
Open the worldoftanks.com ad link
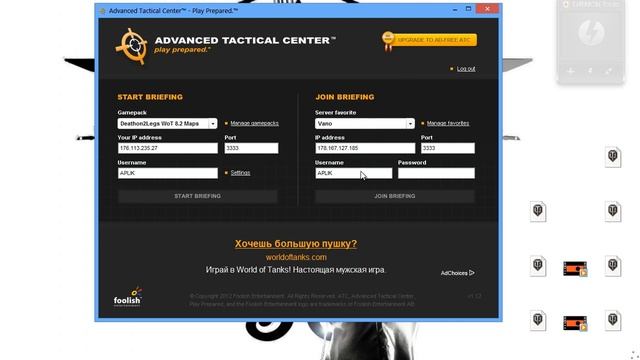click(296, 258)
